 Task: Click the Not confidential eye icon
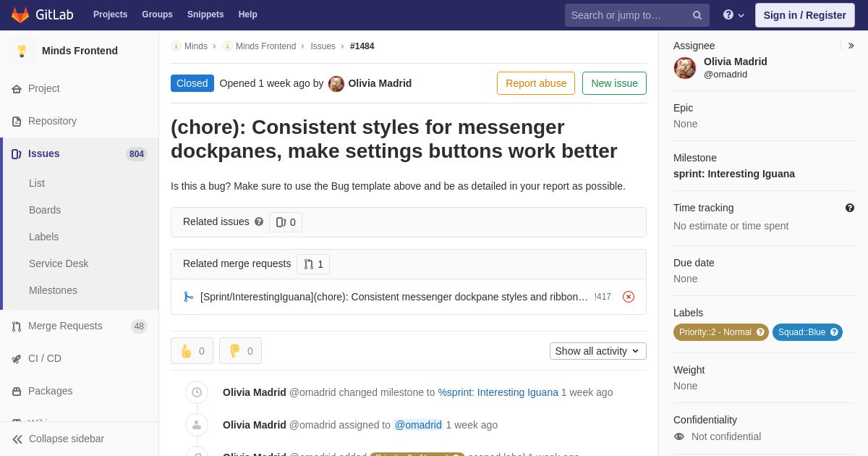(678, 436)
